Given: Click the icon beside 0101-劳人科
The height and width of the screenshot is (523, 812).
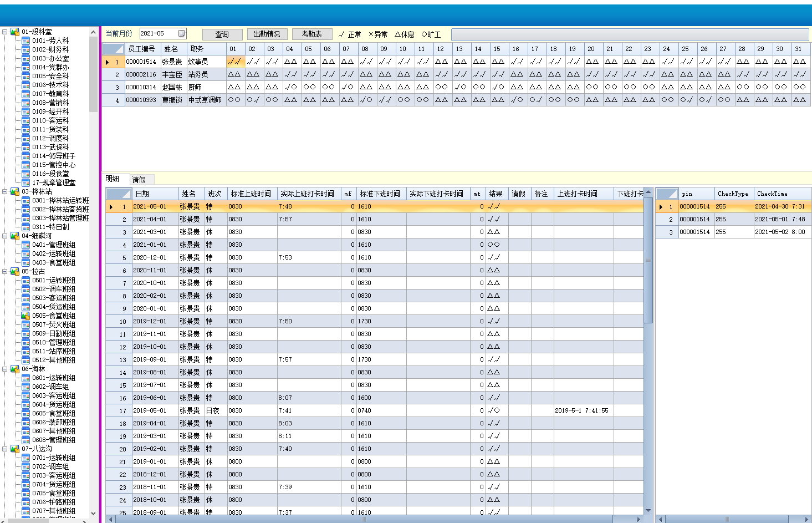Looking at the screenshot, I should pyautogui.click(x=25, y=40).
